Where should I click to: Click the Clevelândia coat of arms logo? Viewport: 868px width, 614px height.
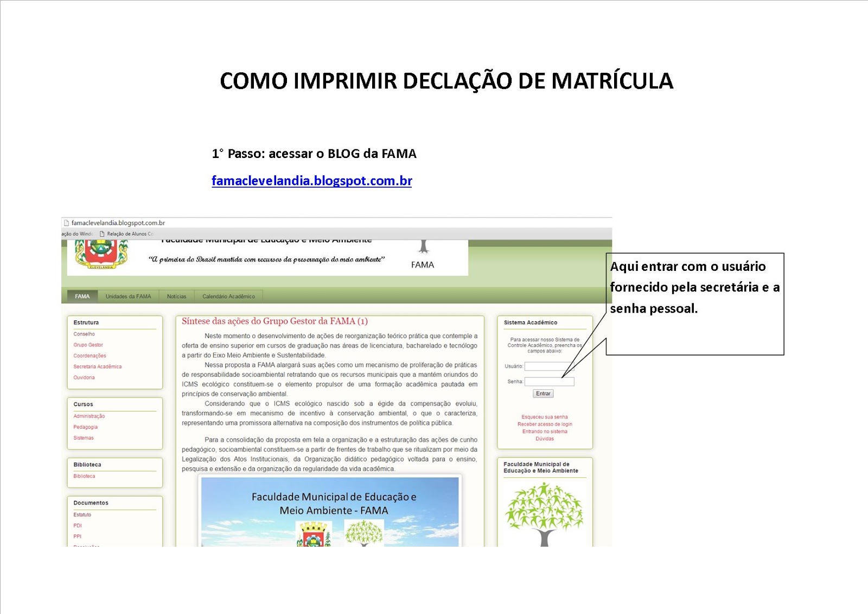(x=101, y=254)
